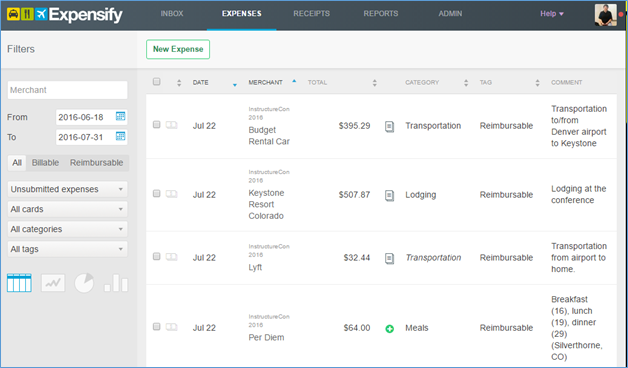Sort by Tag column arrows
This screenshot has height=368, width=628.
537,83
